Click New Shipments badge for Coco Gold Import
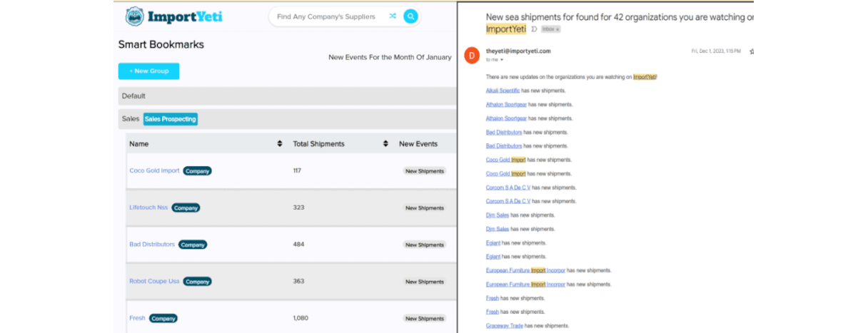 click(425, 171)
